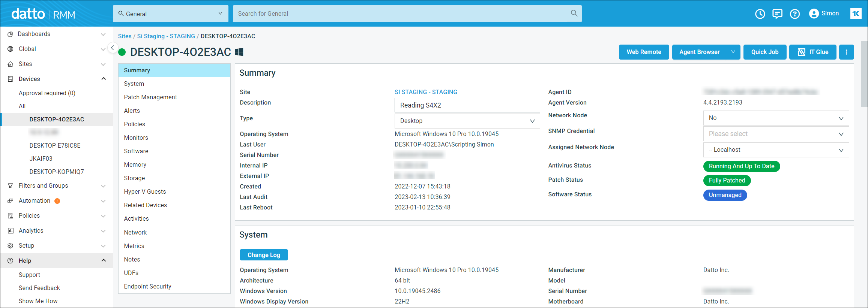The image size is (868, 308).
Task: Collapse the Devices menu chevron
Action: [x=104, y=79]
